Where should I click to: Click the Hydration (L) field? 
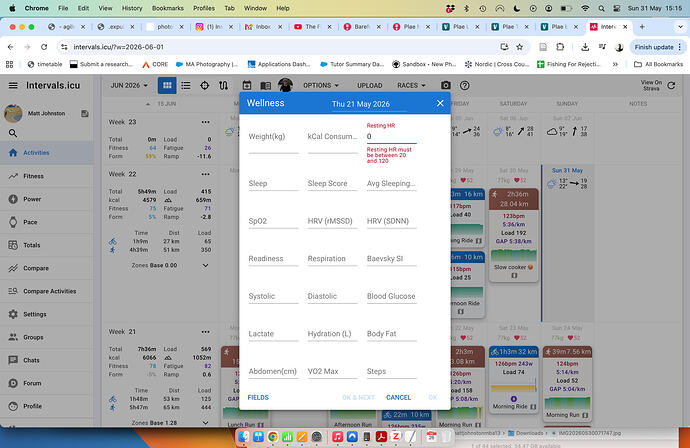pos(333,334)
